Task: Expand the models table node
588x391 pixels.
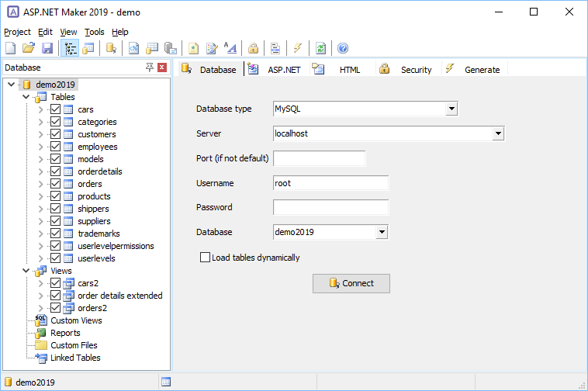Action: [41, 159]
